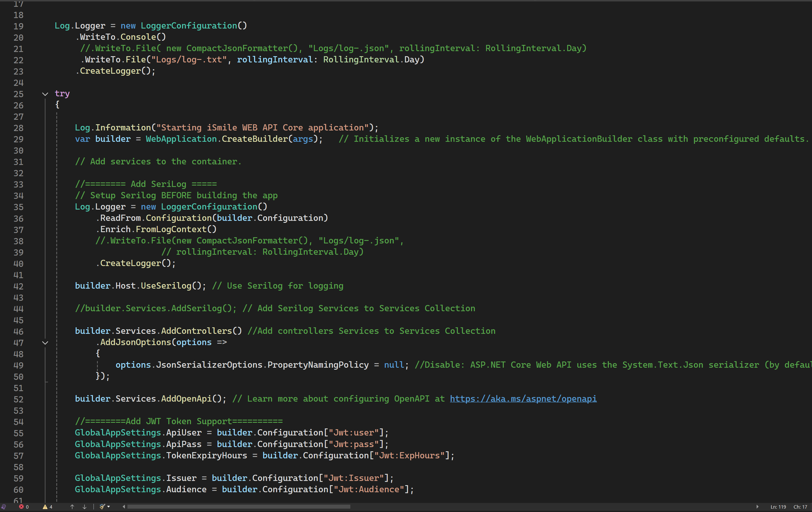Screen dimensions: 812x512
Task: Go to next issue with down arrow
Action: tap(85, 507)
